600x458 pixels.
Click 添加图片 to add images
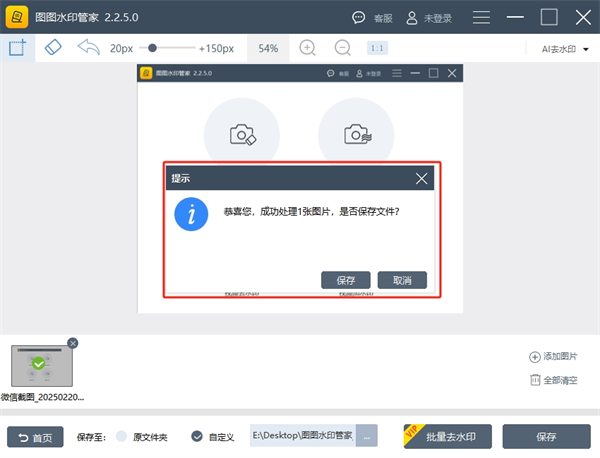pyautogui.click(x=553, y=357)
